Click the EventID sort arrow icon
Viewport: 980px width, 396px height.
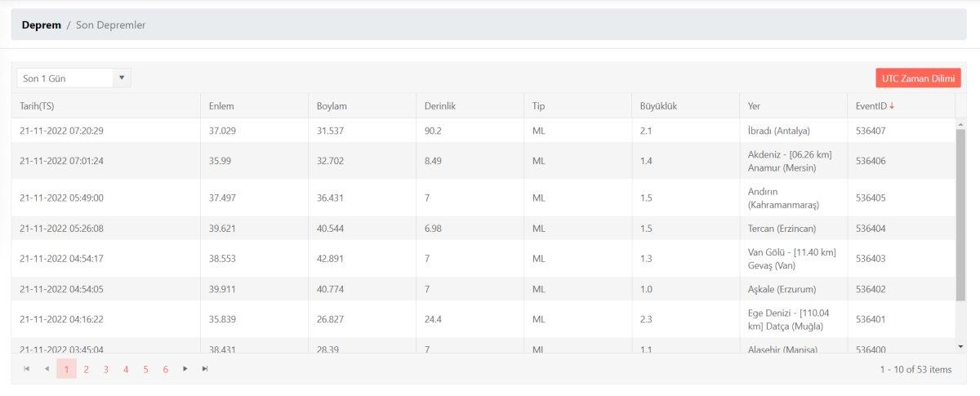(x=892, y=106)
